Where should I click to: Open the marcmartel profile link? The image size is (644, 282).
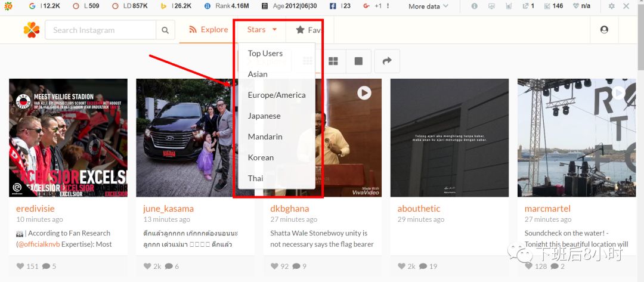point(547,209)
